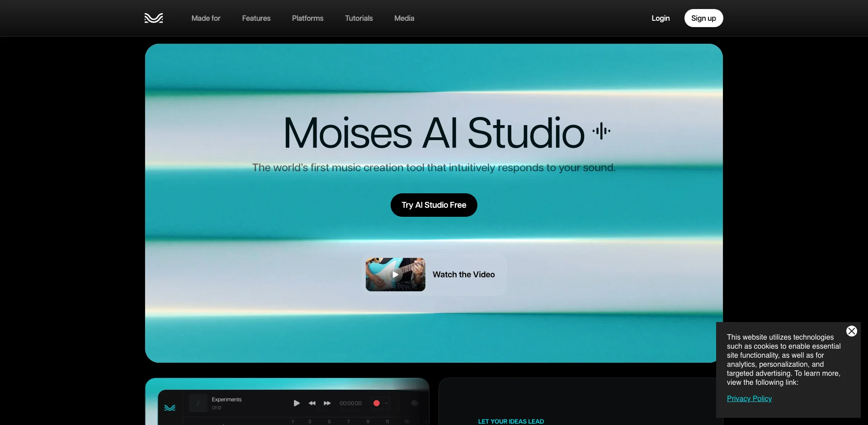Open the Made for menu
This screenshot has height=425, width=868.
point(206,18)
